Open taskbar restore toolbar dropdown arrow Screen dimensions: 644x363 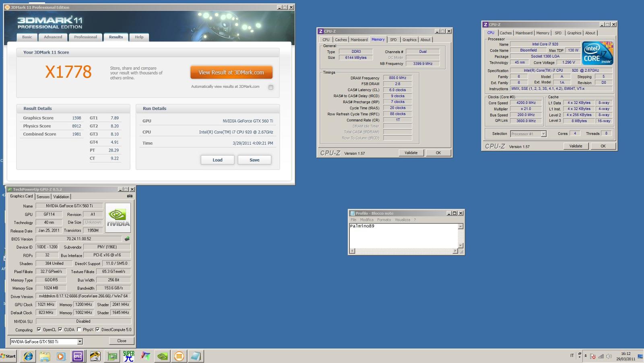point(580,356)
